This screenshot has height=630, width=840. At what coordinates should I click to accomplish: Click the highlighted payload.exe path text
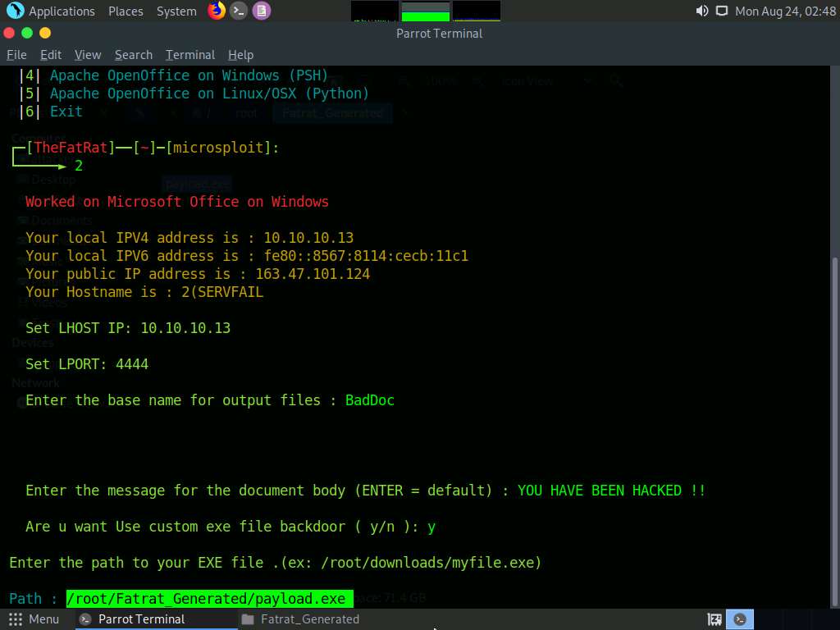(x=209, y=598)
